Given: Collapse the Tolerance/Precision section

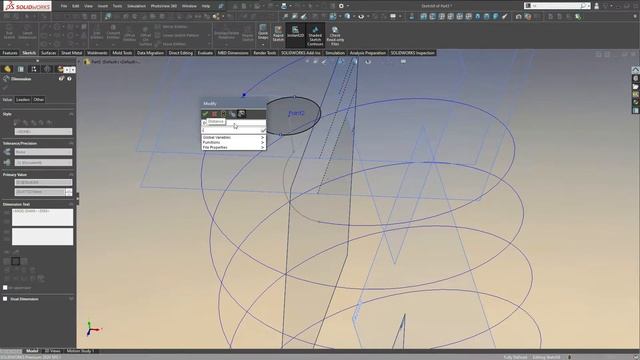Looking at the screenshot, I should 71,143.
